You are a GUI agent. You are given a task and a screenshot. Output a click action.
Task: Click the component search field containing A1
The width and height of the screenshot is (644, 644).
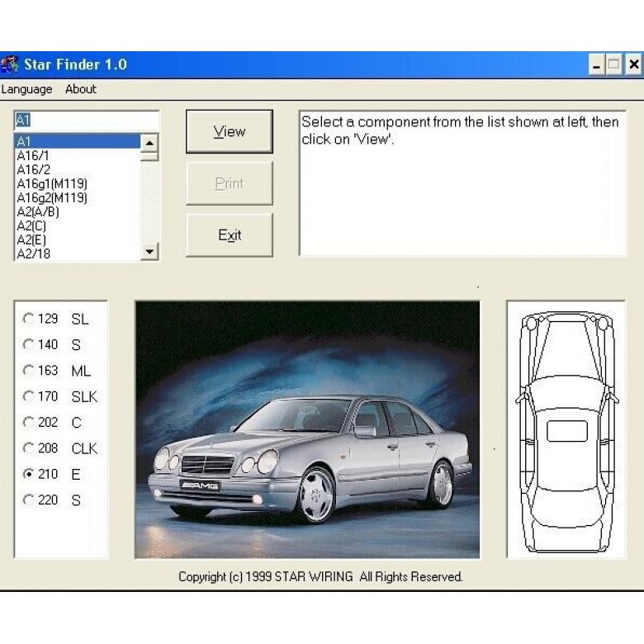tap(86, 121)
